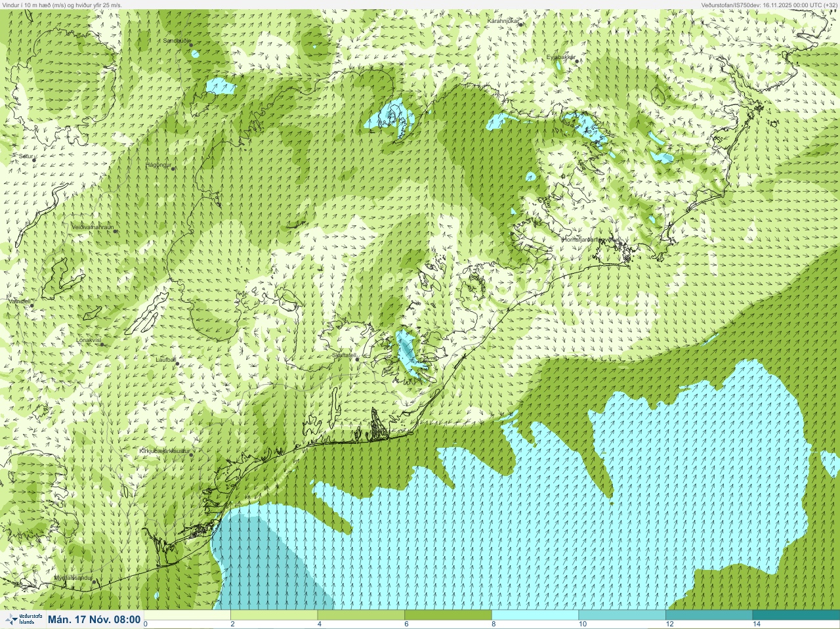Click the Veiðivatnahraun station label
Image resolution: width=840 pixels, height=629 pixels.
tap(93, 227)
